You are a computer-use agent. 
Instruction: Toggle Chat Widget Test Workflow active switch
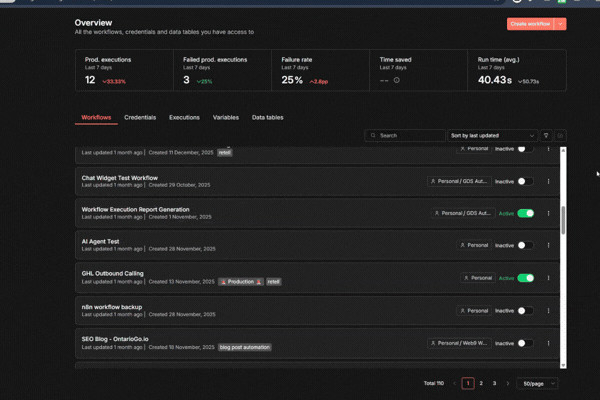[x=525, y=181]
